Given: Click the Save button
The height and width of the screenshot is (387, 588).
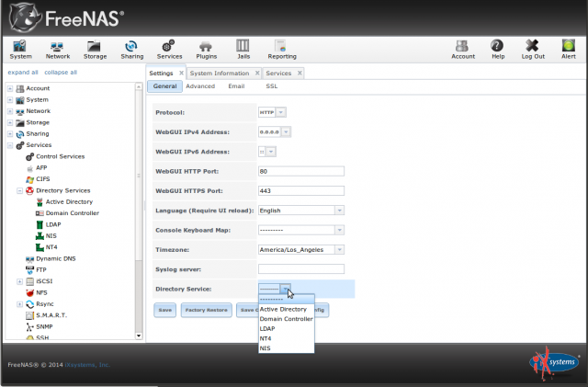Looking at the screenshot, I should pyautogui.click(x=165, y=310).
